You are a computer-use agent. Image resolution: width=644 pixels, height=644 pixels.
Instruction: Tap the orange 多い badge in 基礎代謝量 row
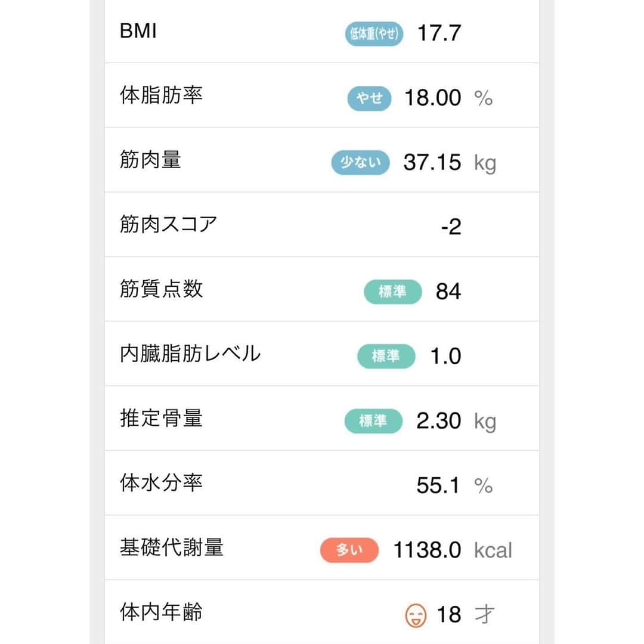pos(349,550)
